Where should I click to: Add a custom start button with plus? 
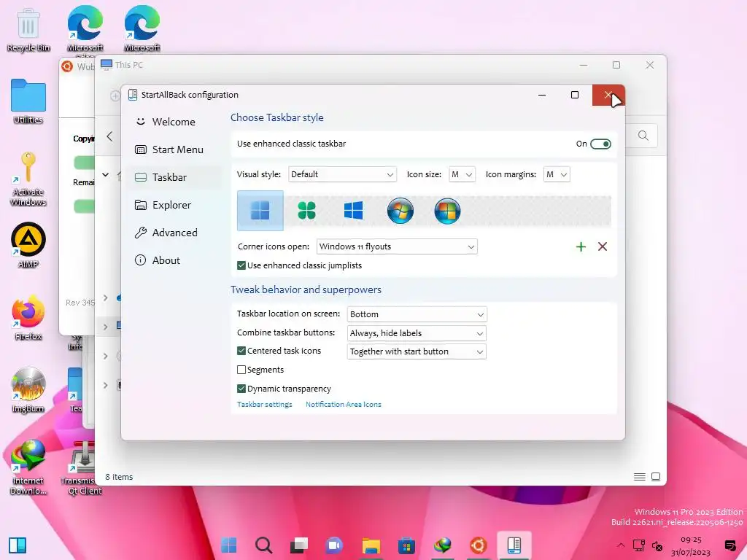click(x=581, y=246)
